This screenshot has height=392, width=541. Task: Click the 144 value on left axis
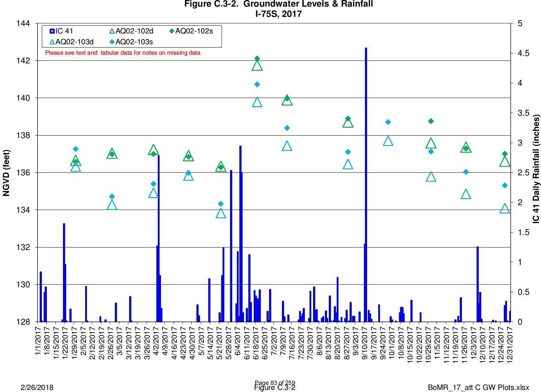pyautogui.click(x=23, y=24)
